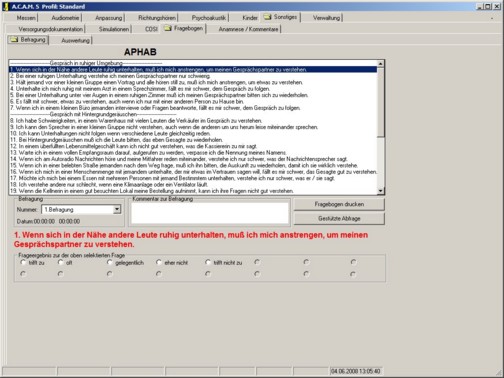Open Anamnese / Kommentare sub-tab

[248, 29]
